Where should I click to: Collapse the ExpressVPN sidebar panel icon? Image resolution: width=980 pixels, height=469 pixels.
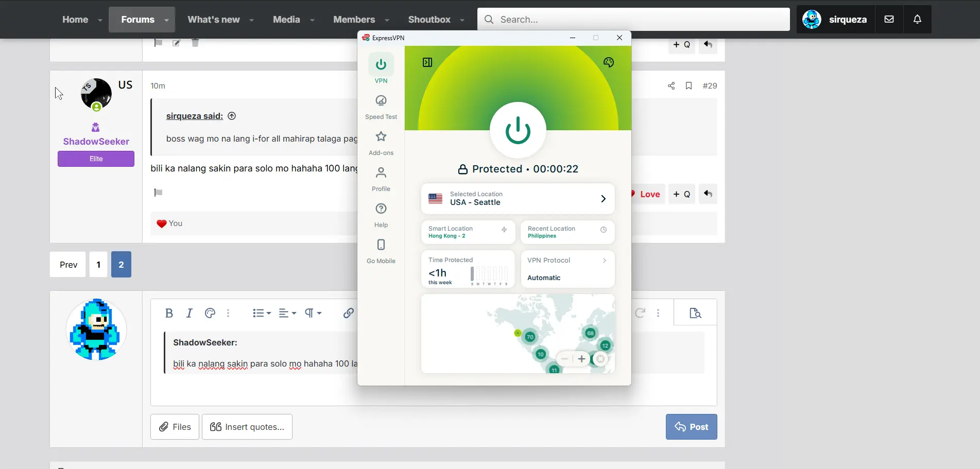pyautogui.click(x=427, y=62)
